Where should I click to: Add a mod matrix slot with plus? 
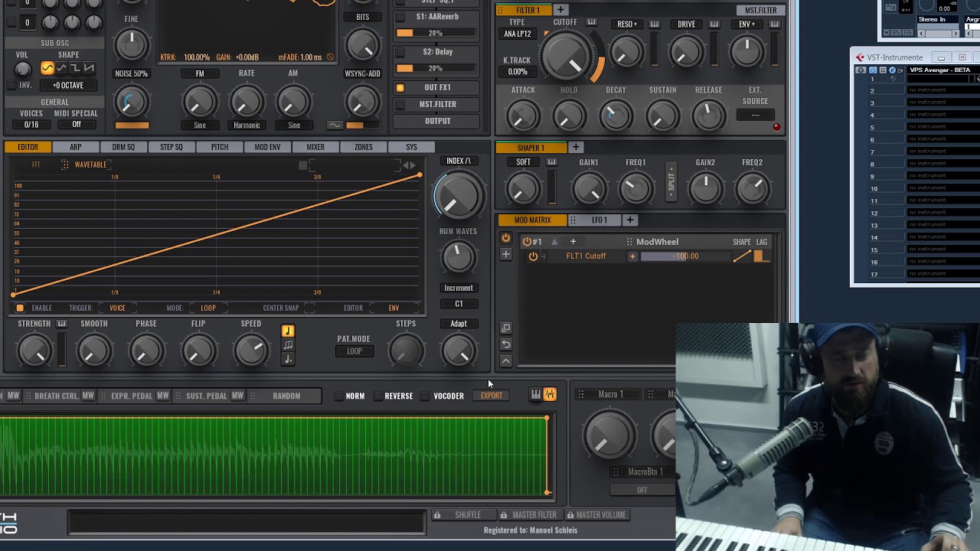click(x=506, y=255)
